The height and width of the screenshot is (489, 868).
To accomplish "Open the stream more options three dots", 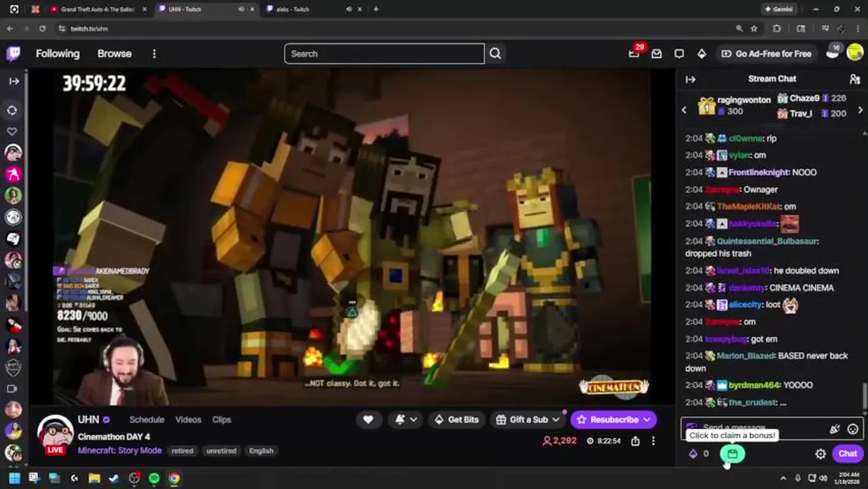I will pos(653,441).
